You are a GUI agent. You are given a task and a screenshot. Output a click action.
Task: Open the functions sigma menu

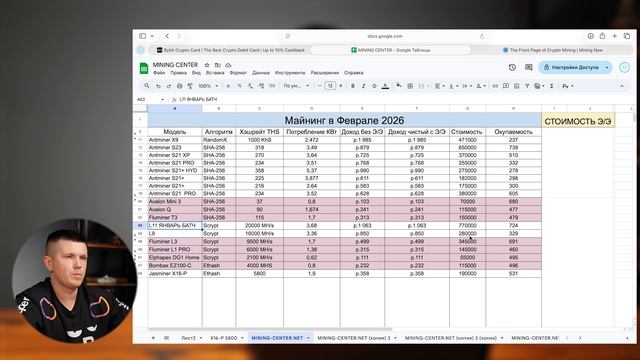551,86
